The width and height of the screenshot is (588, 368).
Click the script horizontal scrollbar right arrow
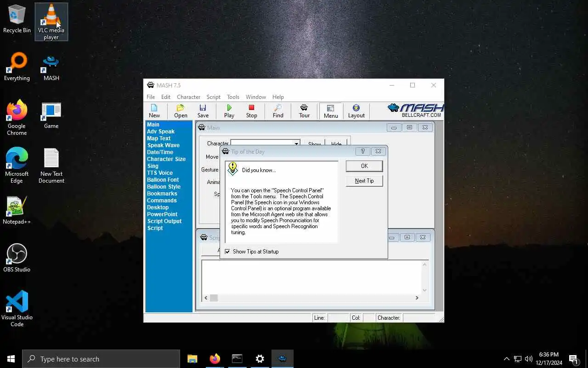pyautogui.click(x=417, y=298)
